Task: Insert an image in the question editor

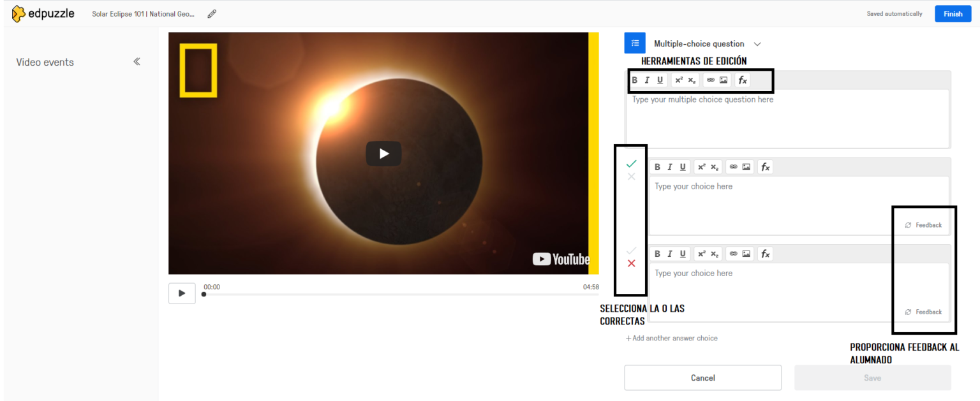Action: click(724, 80)
